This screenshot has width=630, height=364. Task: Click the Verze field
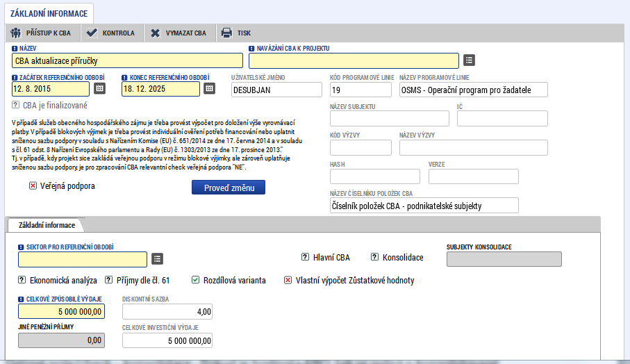[x=473, y=176]
